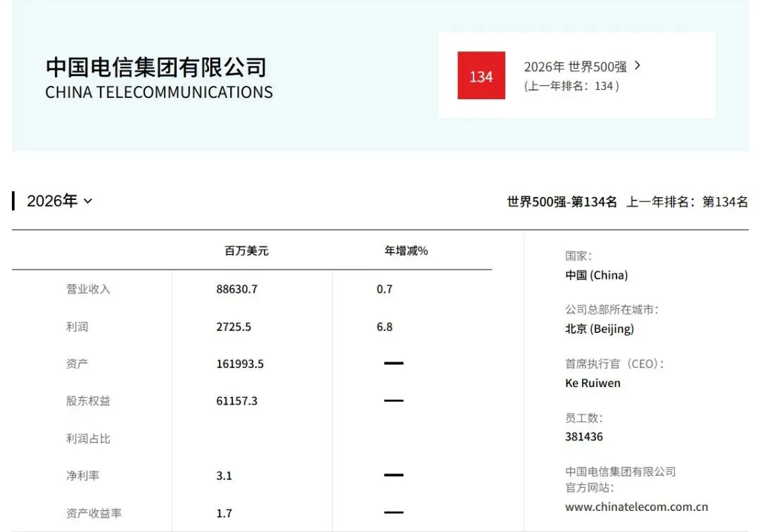Select the company name 中国电信集团有限公司 heading
Image resolution: width=760 pixels, height=532 pixels.
(156, 67)
